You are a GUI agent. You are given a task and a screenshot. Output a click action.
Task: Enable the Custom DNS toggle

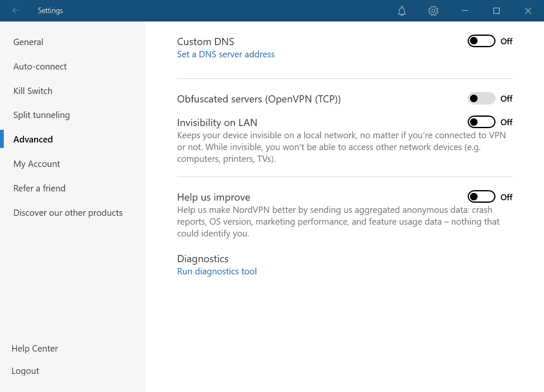coord(481,41)
